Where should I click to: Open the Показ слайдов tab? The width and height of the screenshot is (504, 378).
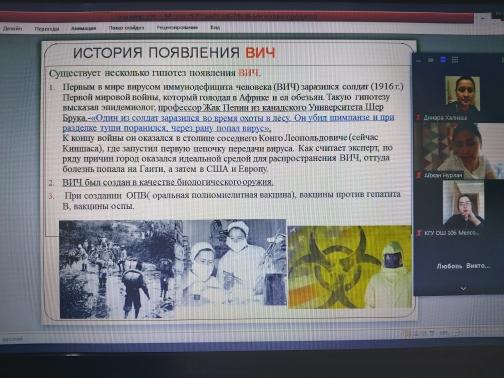pos(126,28)
